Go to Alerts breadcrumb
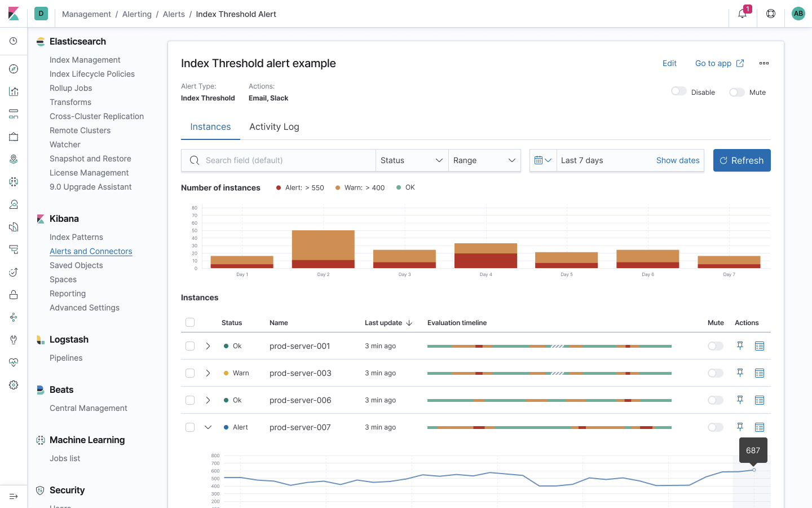 pyautogui.click(x=174, y=14)
